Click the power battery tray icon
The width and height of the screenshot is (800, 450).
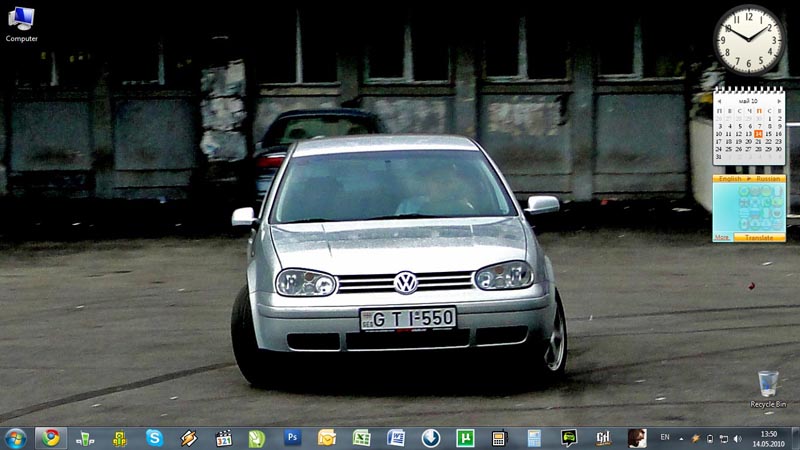[710, 439]
